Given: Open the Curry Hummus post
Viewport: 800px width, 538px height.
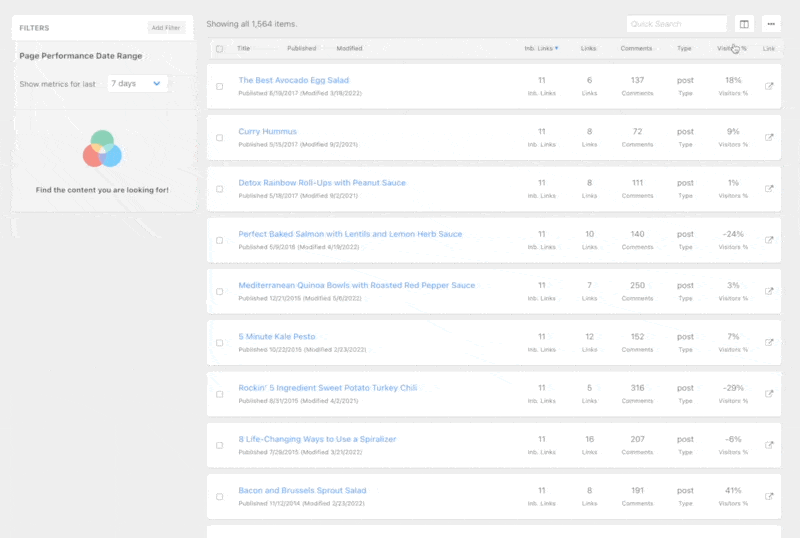Looking at the screenshot, I should pyautogui.click(x=267, y=131).
